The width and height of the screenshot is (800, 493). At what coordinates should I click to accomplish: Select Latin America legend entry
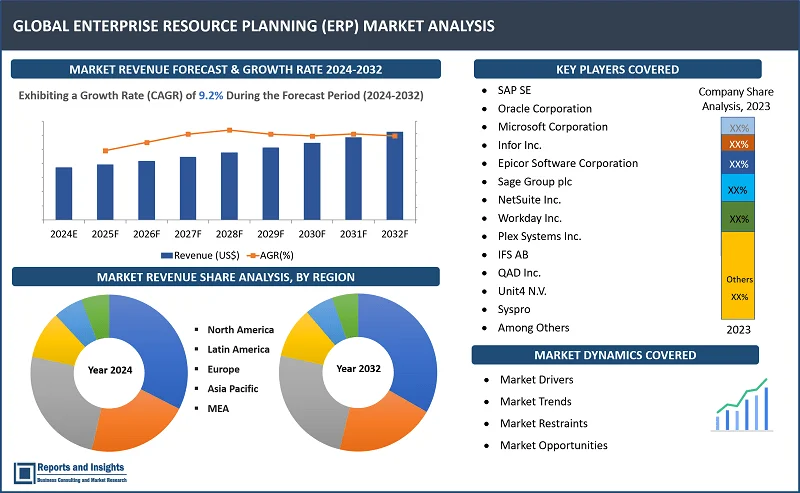click(x=238, y=350)
